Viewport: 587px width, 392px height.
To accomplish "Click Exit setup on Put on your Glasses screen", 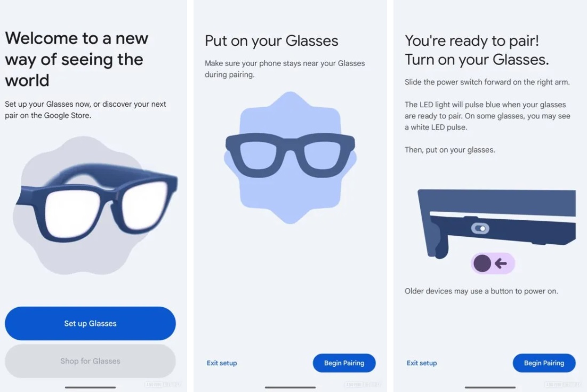I will pyautogui.click(x=222, y=363).
